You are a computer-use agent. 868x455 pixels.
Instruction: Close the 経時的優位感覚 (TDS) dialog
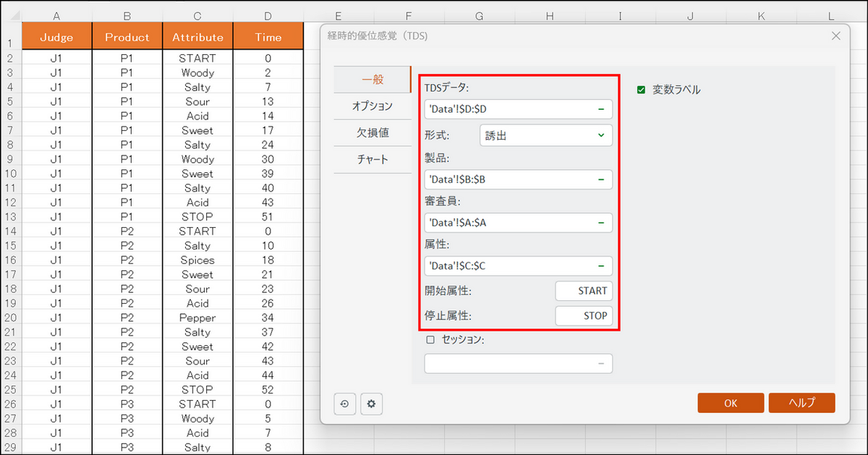(835, 35)
